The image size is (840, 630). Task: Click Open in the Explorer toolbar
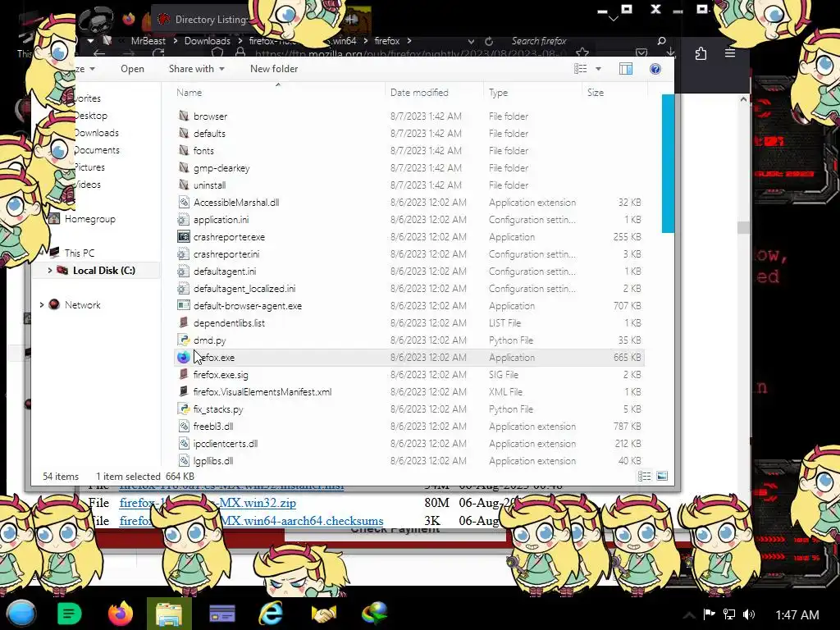[132, 69]
